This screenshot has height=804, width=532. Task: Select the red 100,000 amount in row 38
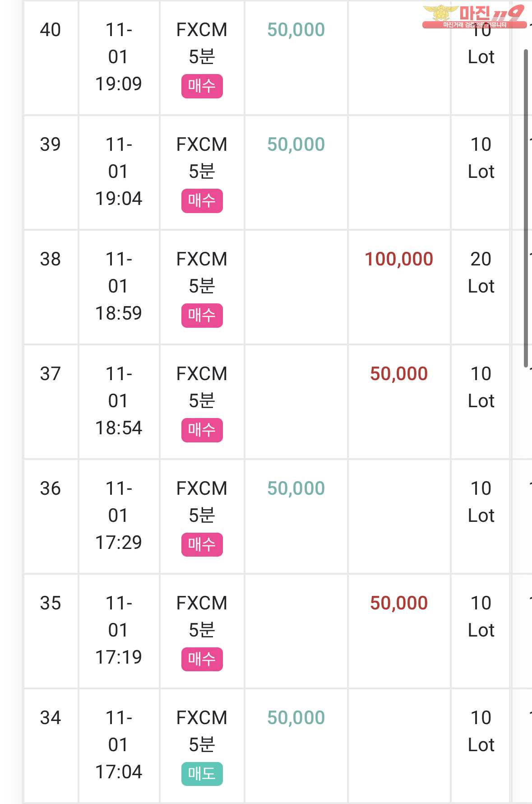coord(399,259)
